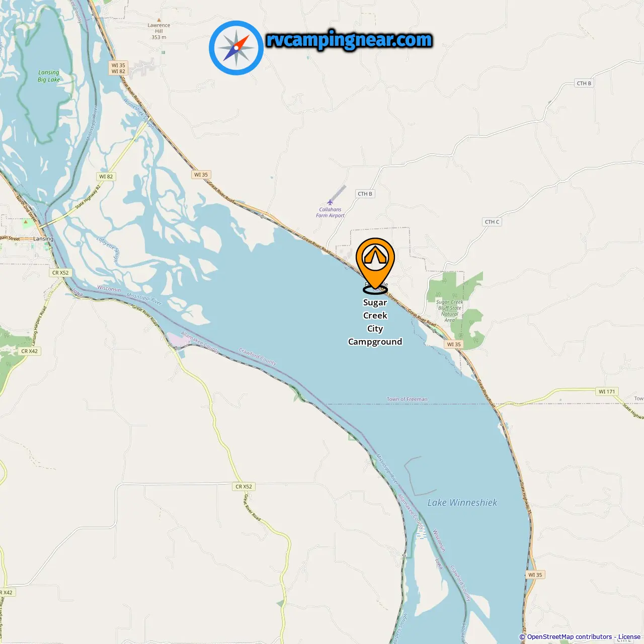Select the Callahans Farm Airport plane icon
Screen dimensions: 644x644
(330, 202)
